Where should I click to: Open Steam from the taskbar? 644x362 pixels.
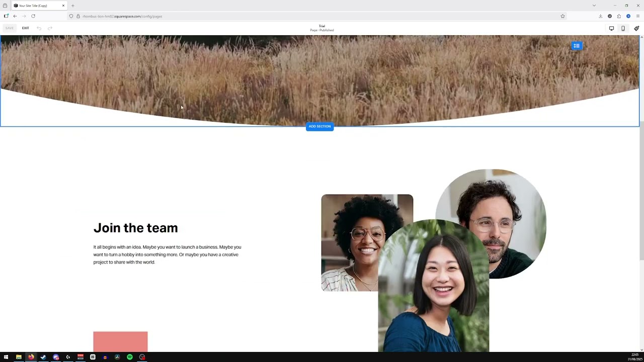point(43,357)
